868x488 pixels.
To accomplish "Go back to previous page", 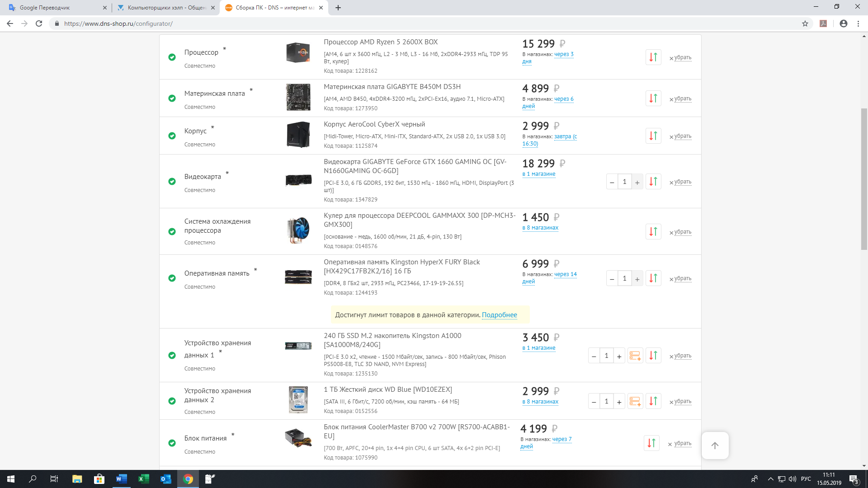I will point(10,23).
